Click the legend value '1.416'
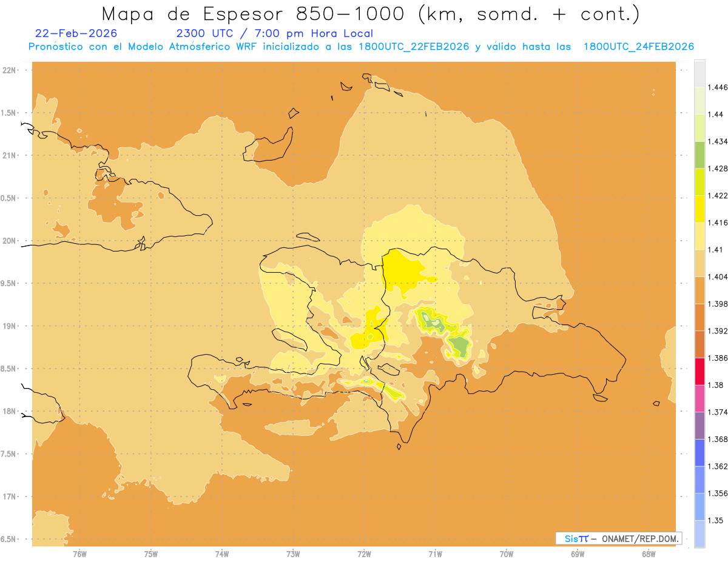This screenshot has height=562, width=728. pos(718,223)
